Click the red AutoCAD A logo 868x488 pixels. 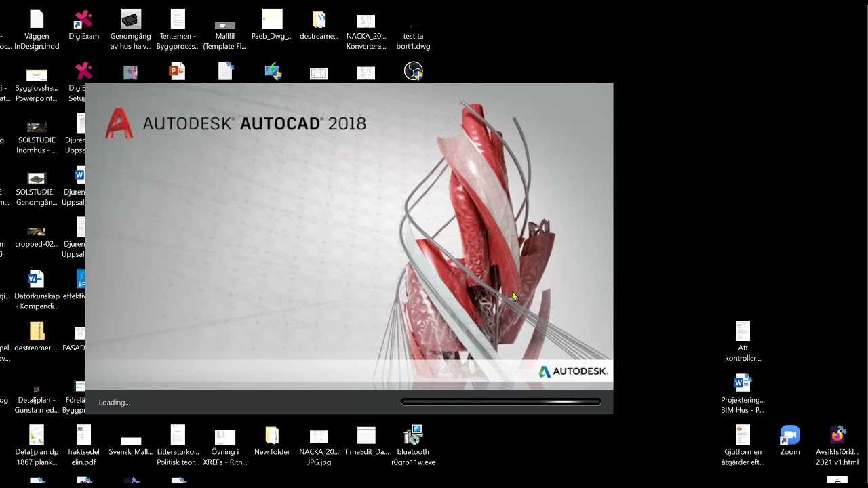click(x=119, y=123)
